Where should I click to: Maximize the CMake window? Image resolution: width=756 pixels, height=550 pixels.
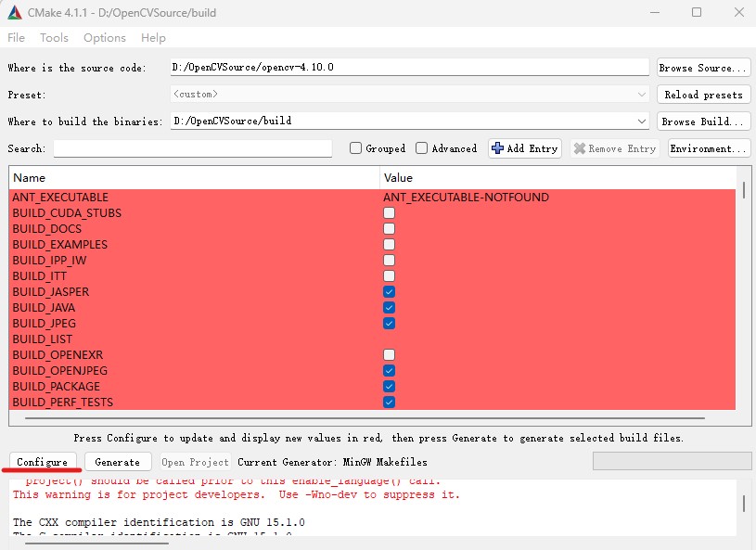(697, 13)
